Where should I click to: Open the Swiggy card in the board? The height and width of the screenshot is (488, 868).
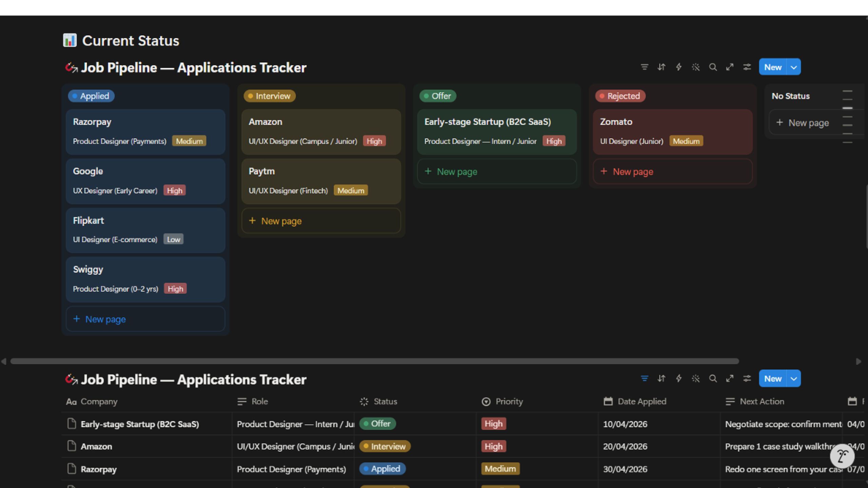coord(145,280)
